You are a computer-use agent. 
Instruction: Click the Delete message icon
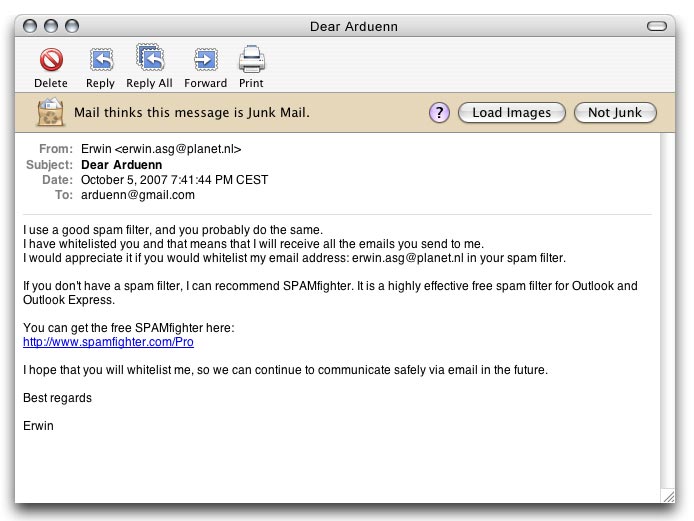51,59
